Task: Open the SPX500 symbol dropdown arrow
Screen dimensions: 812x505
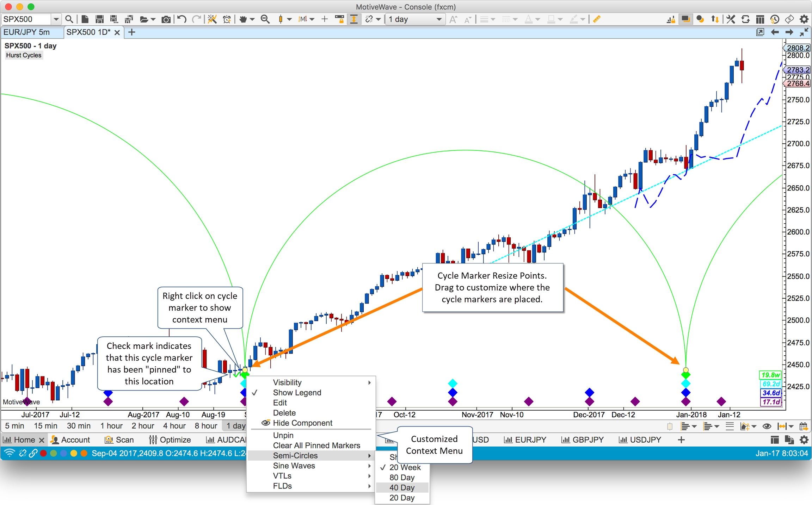Action: 56,19
